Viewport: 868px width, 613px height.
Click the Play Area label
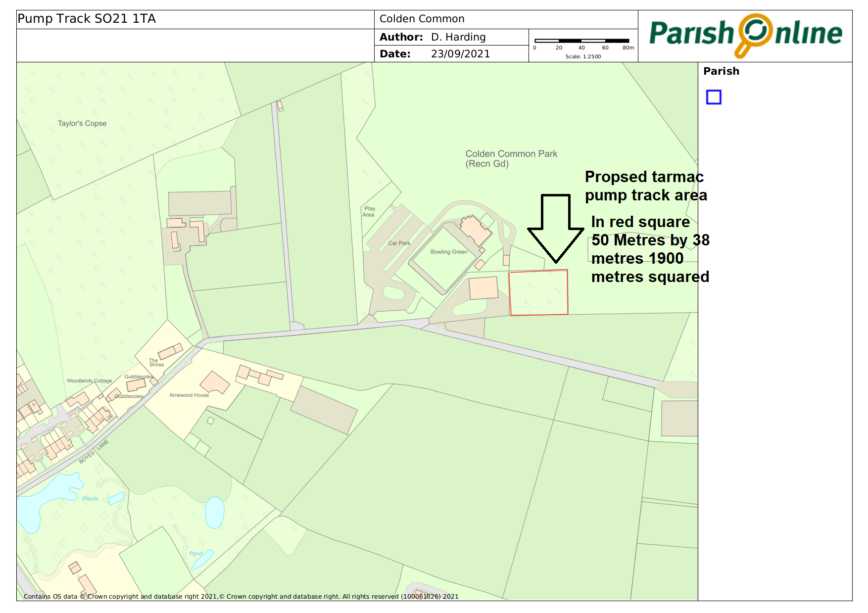click(369, 212)
